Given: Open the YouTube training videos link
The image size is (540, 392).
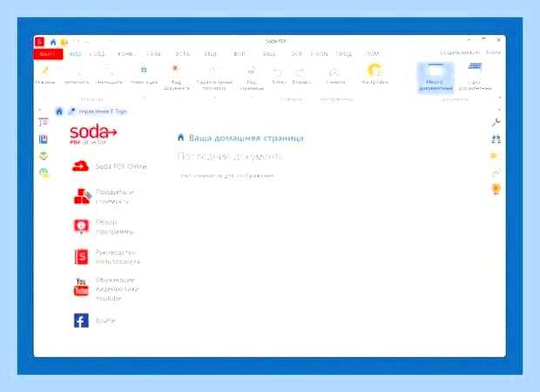Looking at the screenshot, I should tap(117, 289).
